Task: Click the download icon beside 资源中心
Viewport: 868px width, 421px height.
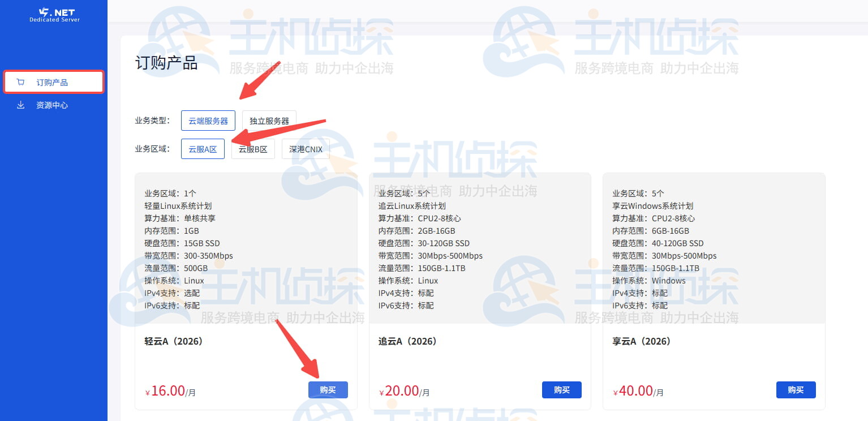Action: tap(21, 105)
